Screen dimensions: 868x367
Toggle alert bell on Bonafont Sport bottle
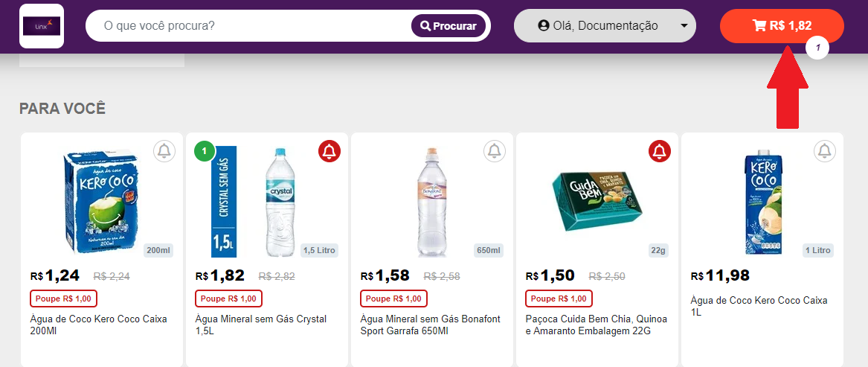pos(495,151)
